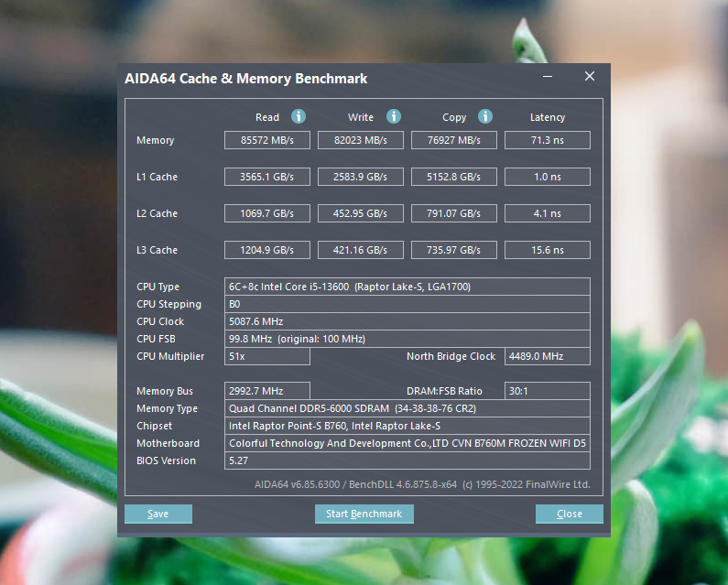Click DRAM:FSB Ratio value 30:1

(x=548, y=391)
